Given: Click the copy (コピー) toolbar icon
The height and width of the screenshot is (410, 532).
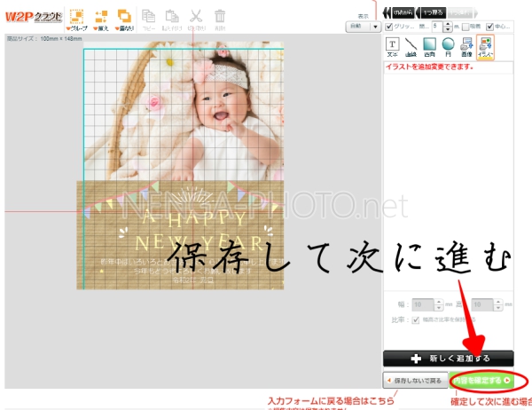Looking at the screenshot, I should coord(149,20).
